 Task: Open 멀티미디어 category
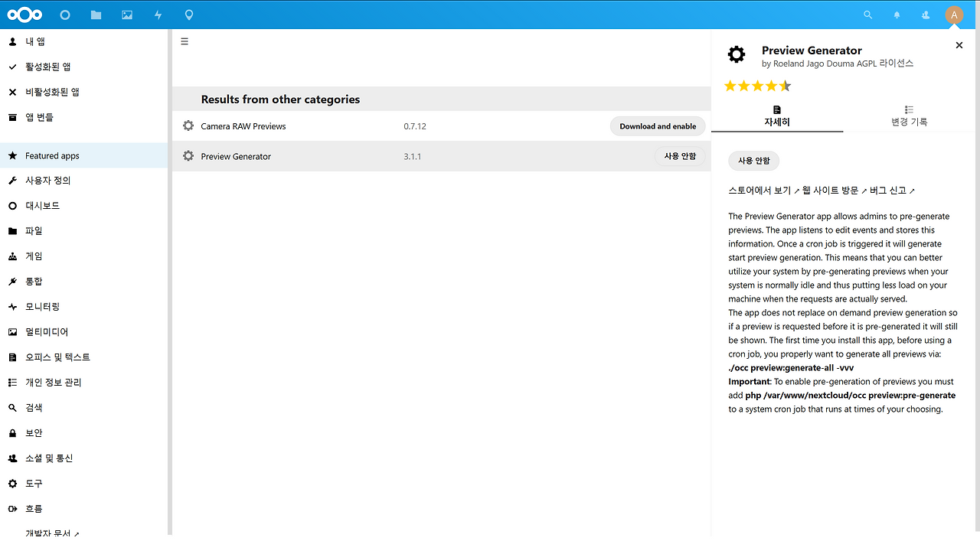point(83,332)
